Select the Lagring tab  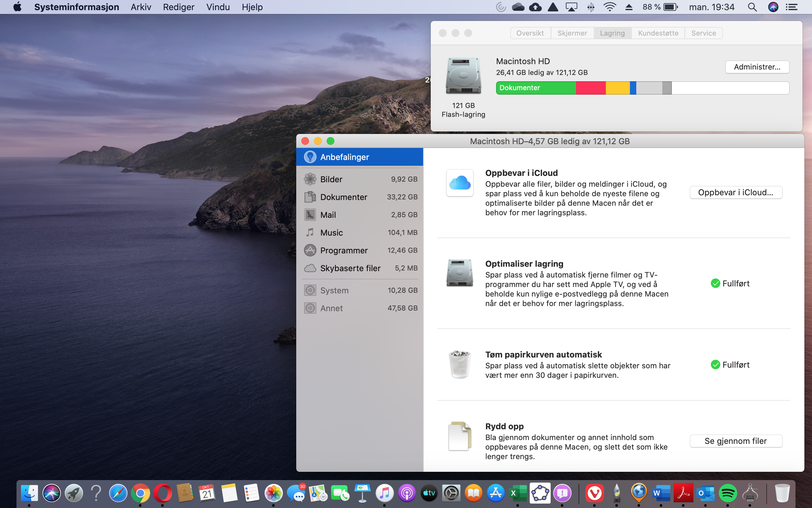612,33
